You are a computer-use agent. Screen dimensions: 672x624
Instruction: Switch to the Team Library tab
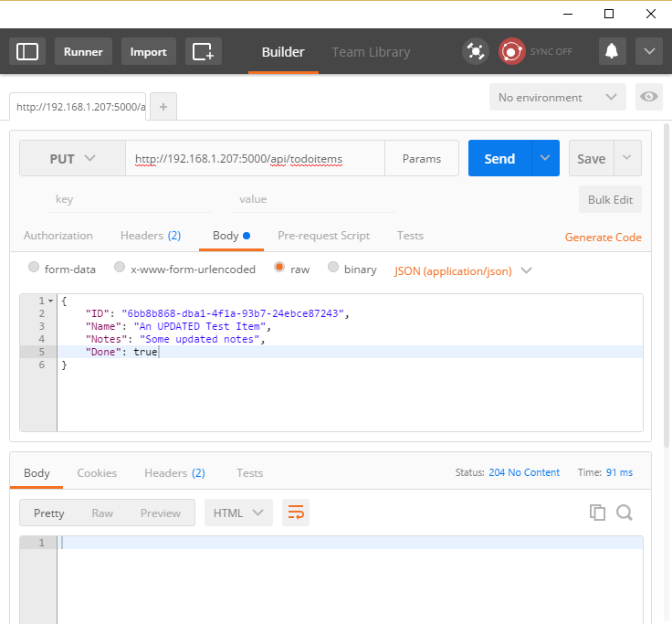pos(371,52)
